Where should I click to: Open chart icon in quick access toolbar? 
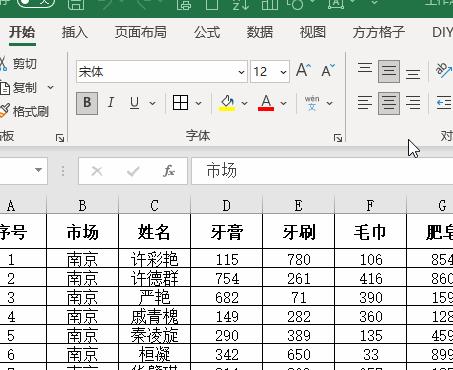click(270, 4)
